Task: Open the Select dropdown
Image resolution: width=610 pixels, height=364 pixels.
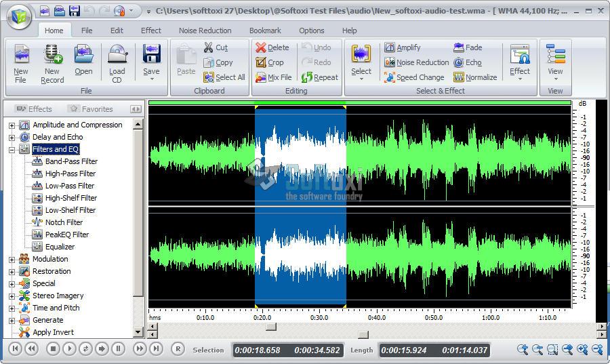Action: 361,62
